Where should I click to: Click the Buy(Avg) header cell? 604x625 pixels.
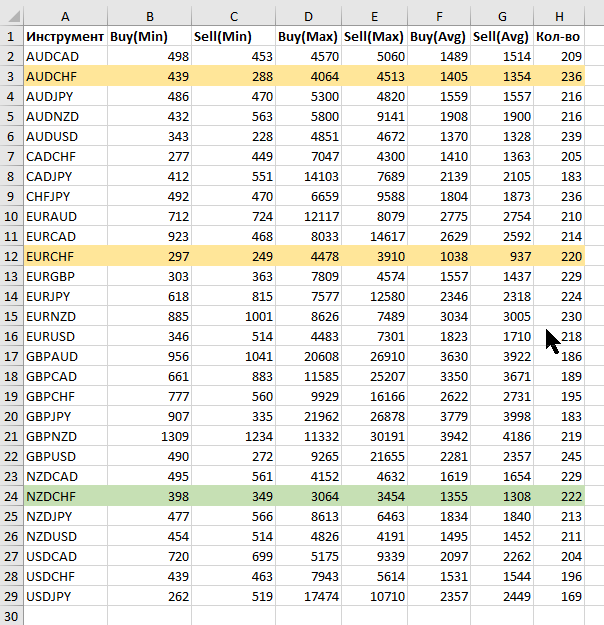[x=439, y=36]
